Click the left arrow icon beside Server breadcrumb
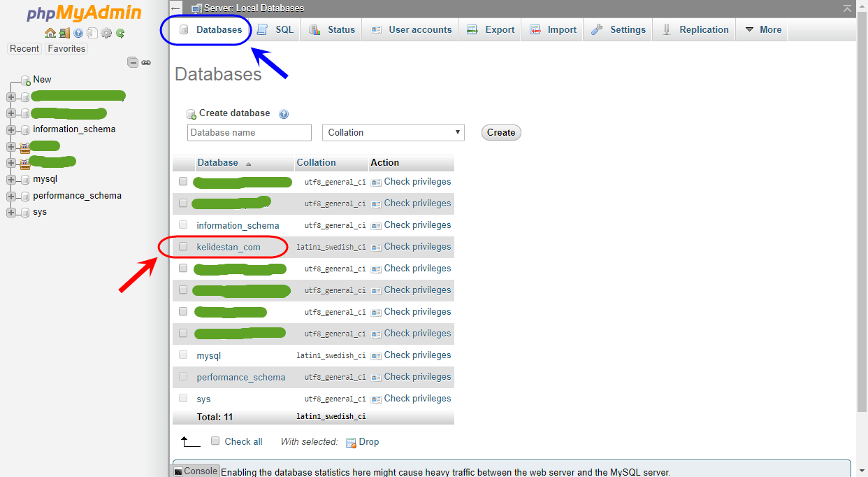 (x=176, y=8)
